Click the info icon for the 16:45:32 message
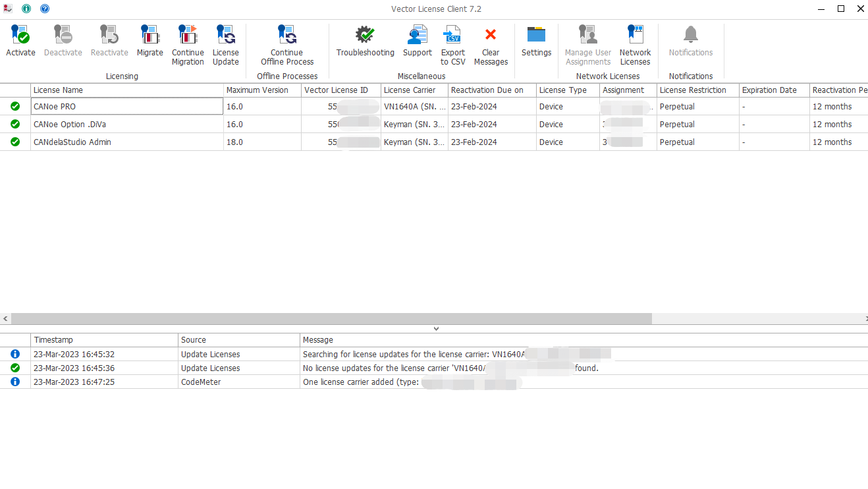868x489 pixels. 15,354
